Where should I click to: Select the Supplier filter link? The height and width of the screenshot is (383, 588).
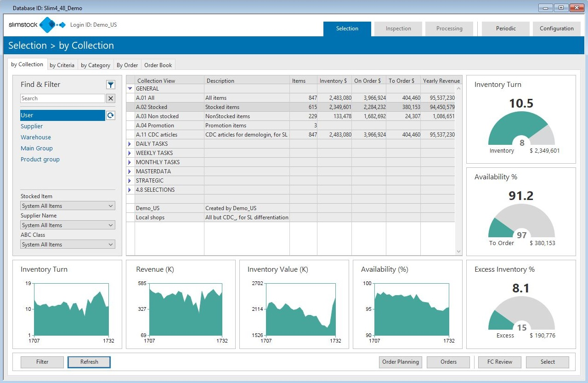pos(32,126)
